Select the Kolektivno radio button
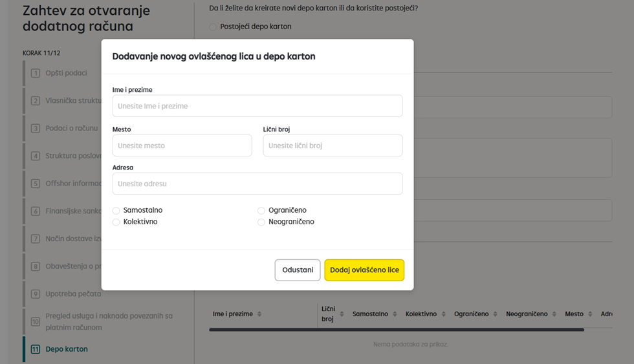 point(116,222)
